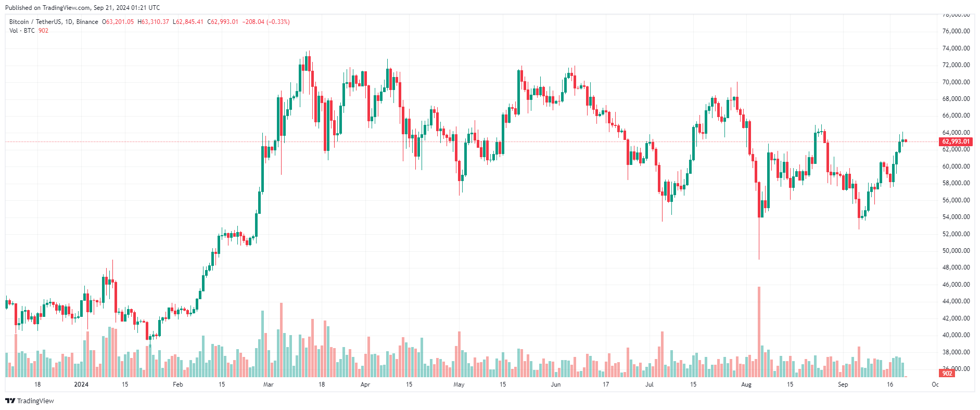980x410 pixels.
Task: Click the closing price C62,993.01 in legend
Action: (x=223, y=22)
